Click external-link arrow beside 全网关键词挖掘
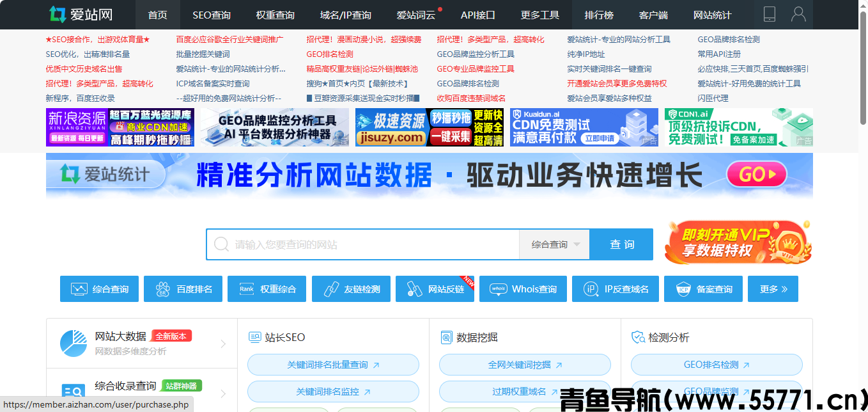The image size is (868, 412). (x=559, y=365)
